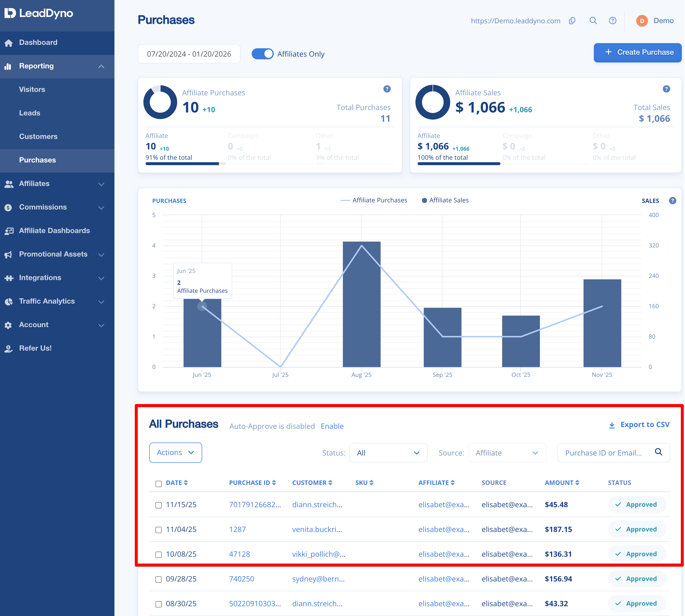Click the Promotional Assets megaphone icon
Screen dimensions: 685x616
9,255
